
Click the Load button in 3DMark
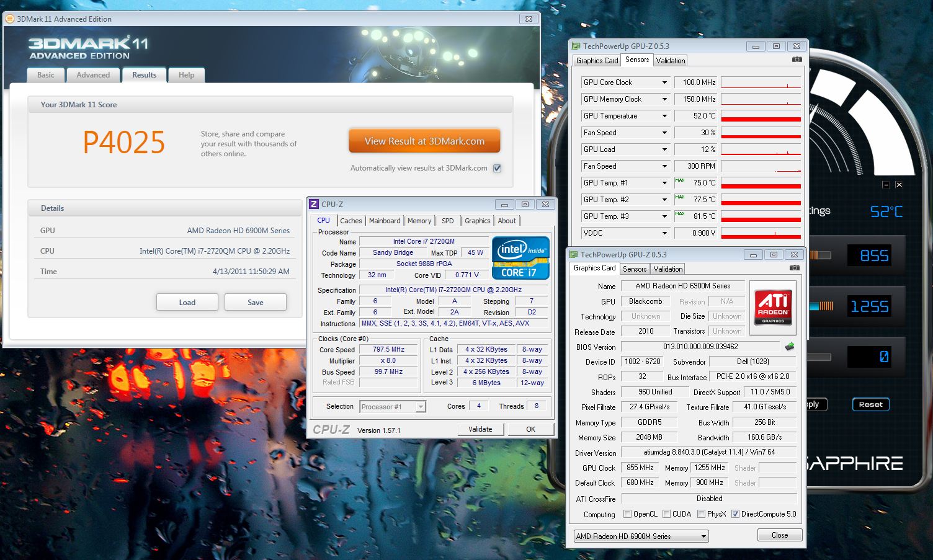187,303
